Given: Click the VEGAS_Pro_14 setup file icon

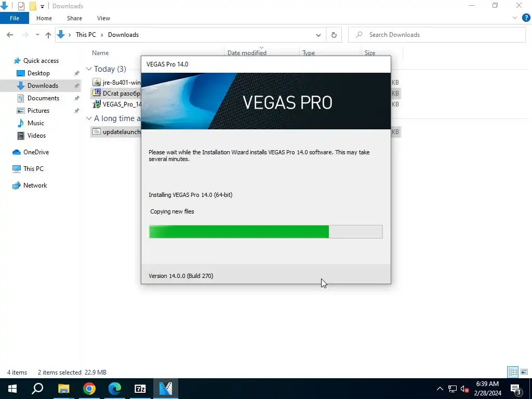Looking at the screenshot, I should 97,104.
